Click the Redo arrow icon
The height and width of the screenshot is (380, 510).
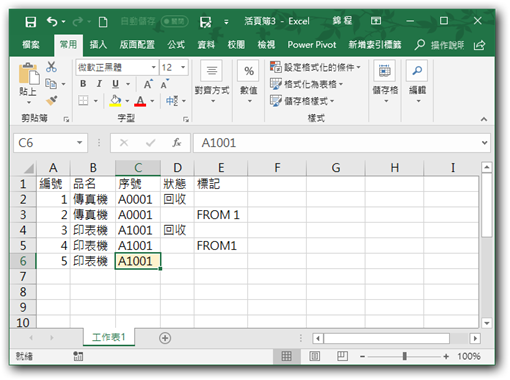(77, 22)
